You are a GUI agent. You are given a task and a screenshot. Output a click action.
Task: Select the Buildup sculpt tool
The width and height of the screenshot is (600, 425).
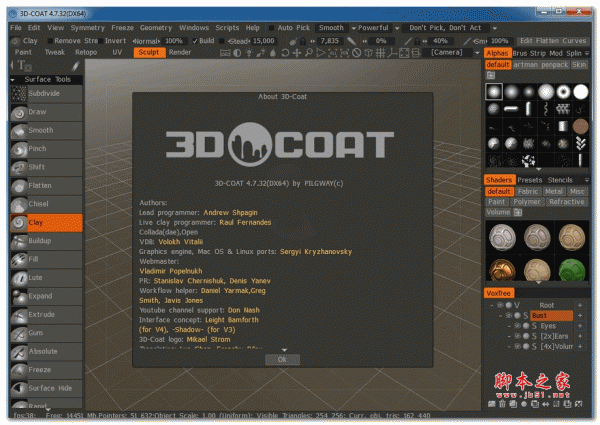coord(46,241)
